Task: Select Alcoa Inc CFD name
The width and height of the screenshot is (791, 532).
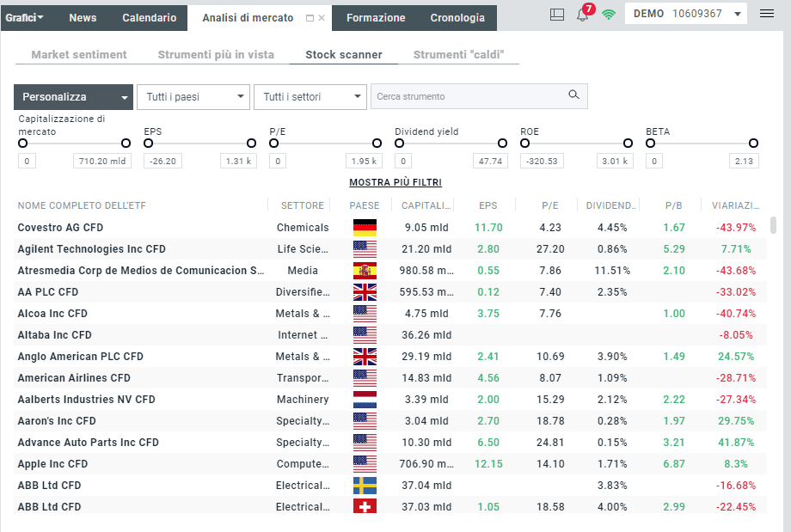Action: click(x=52, y=314)
